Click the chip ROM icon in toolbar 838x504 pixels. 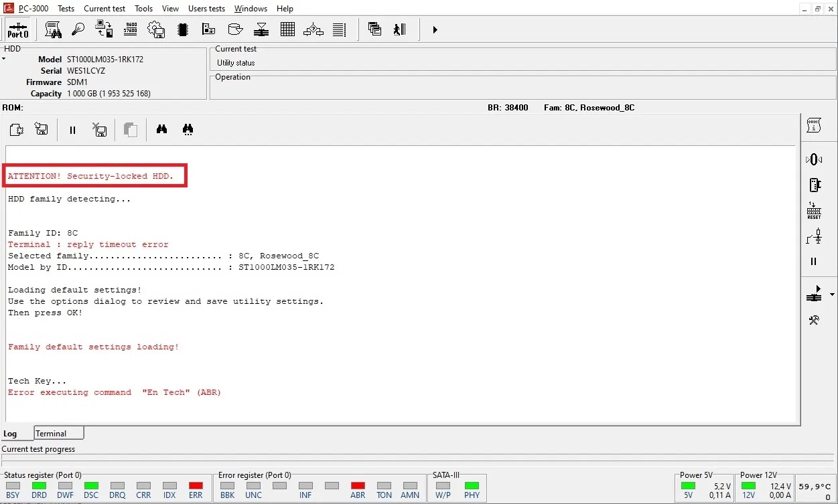(182, 29)
